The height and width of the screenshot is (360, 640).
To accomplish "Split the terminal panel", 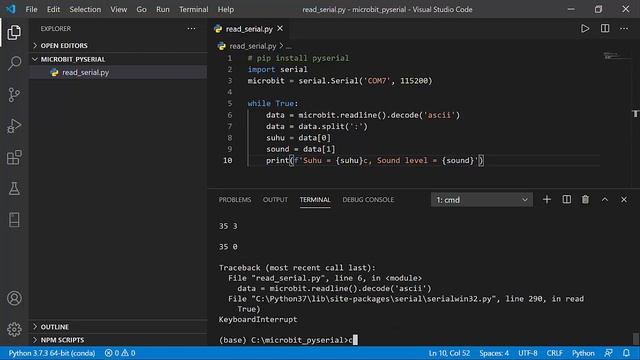I will click(567, 200).
